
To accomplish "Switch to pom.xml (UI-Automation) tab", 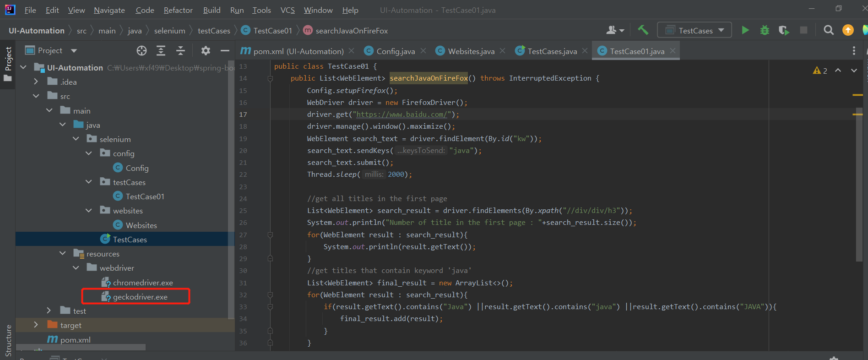I will point(298,51).
